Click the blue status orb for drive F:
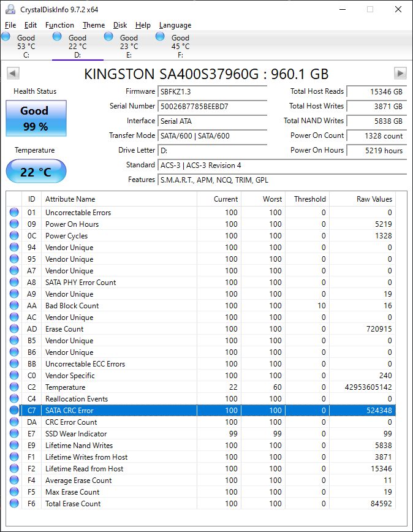 [160, 36]
